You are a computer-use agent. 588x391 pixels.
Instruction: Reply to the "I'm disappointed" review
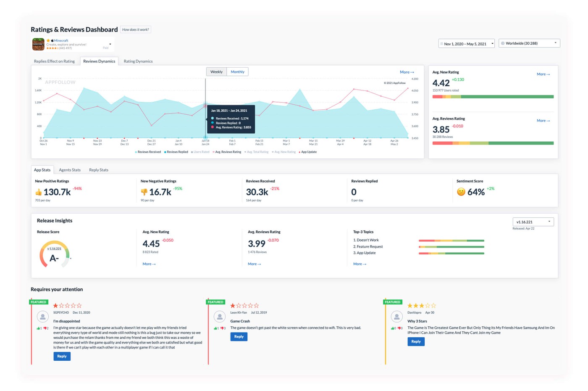62,357
